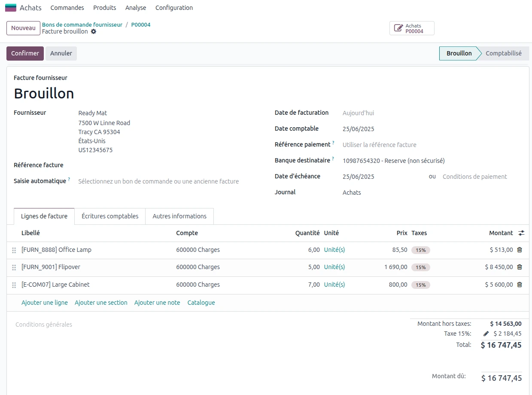Click the 15% tax tag on Flipover
The image size is (532, 395).
pos(420,267)
